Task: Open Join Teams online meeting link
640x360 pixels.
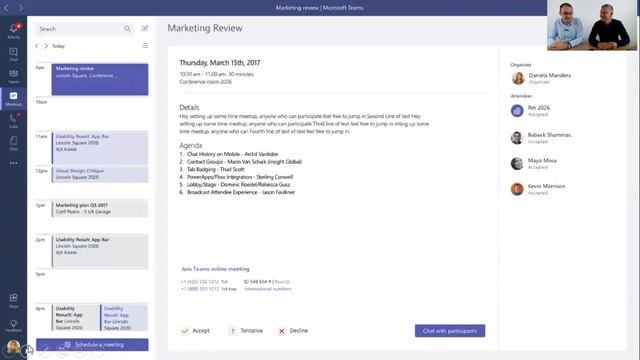Action: coord(215,269)
